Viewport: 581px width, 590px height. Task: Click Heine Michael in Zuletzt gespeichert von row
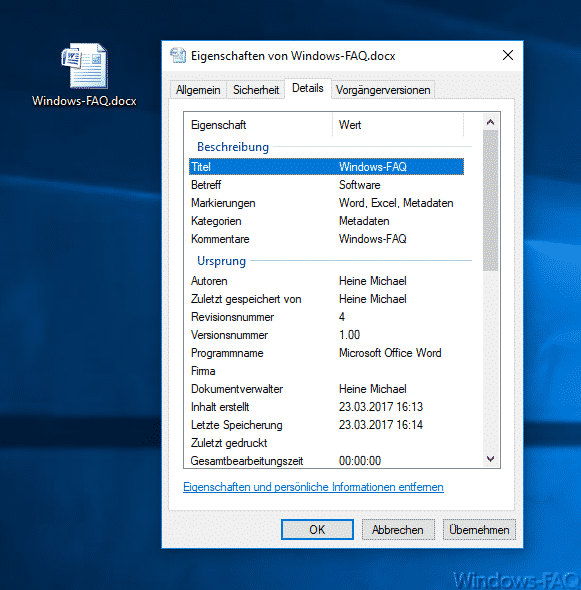373,299
